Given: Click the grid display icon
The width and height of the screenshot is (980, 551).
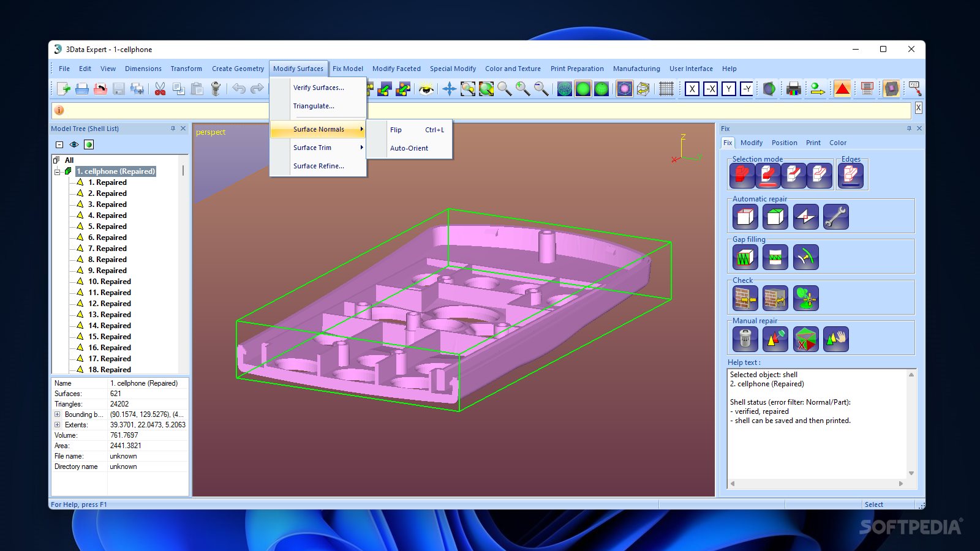Looking at the screenshot, I should (x=666, y=89).
